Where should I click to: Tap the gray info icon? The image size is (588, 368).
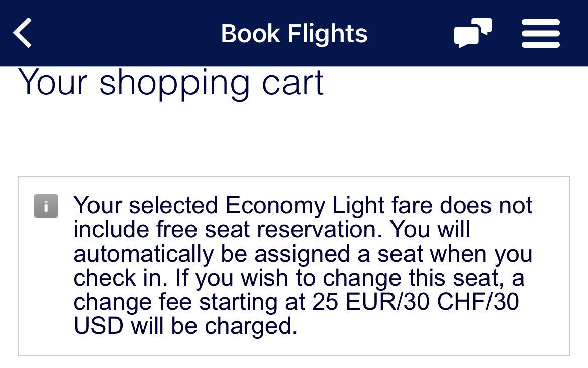click(46, 206)
